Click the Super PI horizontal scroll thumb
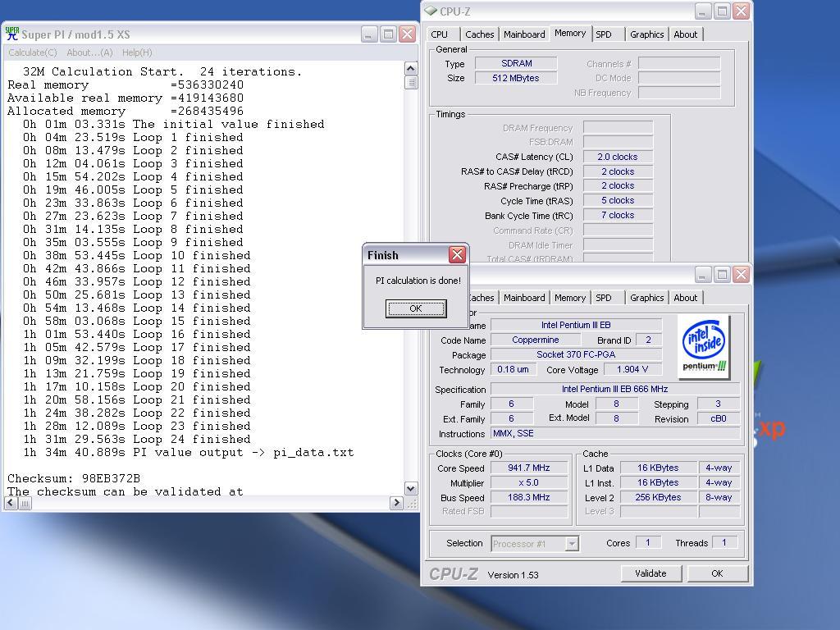840x630 pixels. tap(25, 503)
